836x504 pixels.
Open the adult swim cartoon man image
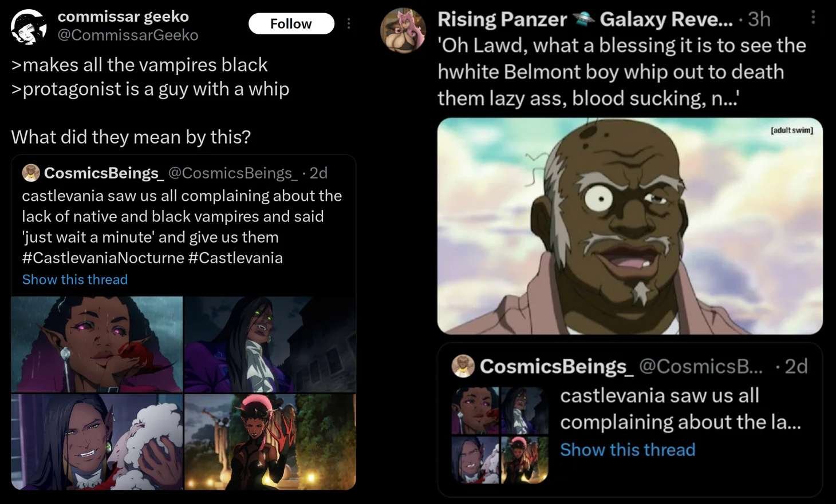click(630, 226)
